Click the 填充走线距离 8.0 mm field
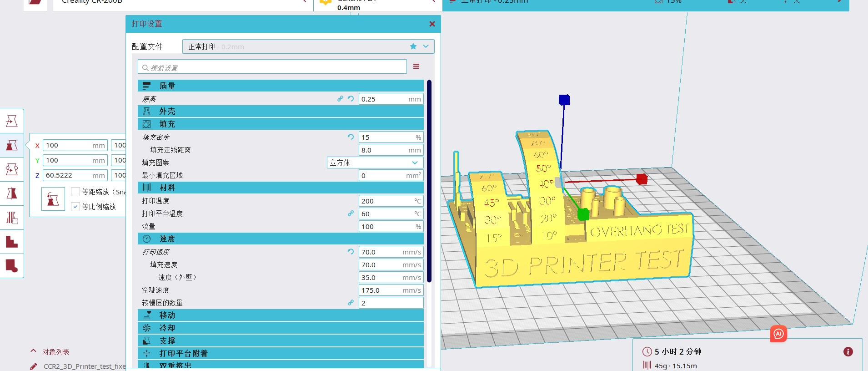This screenshot has height=371, width=868. pos(391,150)
